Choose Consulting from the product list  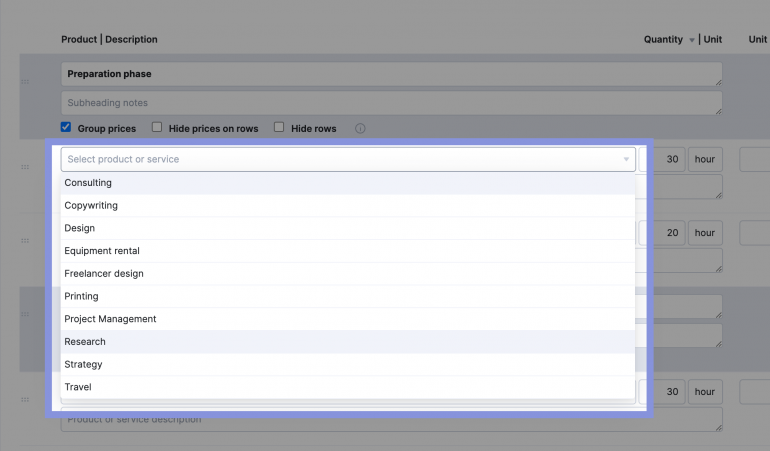[x=88, y=183]
